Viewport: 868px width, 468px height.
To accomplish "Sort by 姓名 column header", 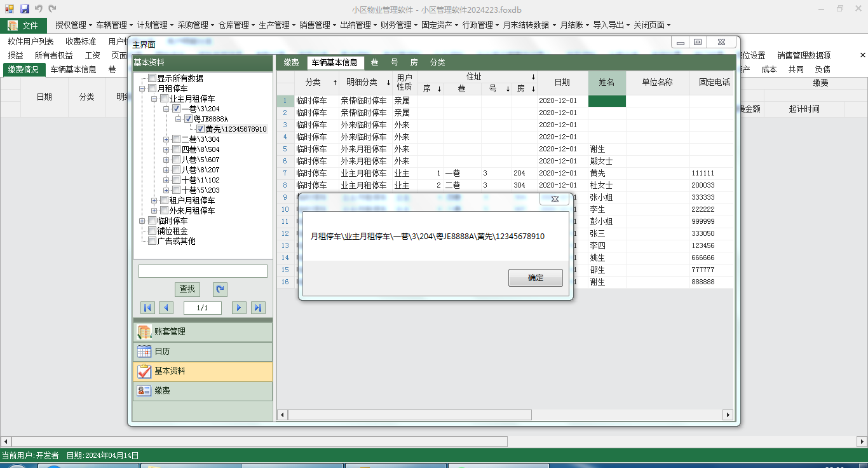I will pyautogui.click(x=607, y=83).
